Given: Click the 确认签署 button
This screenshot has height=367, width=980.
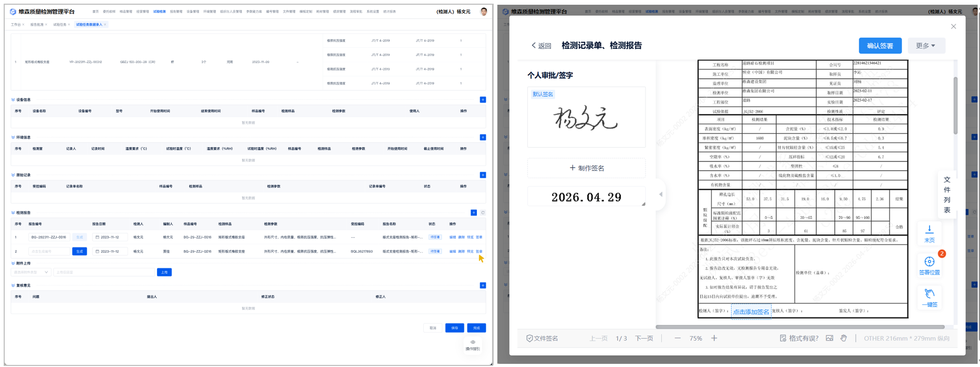Looking at the screenshot, I should click(880, 46).
